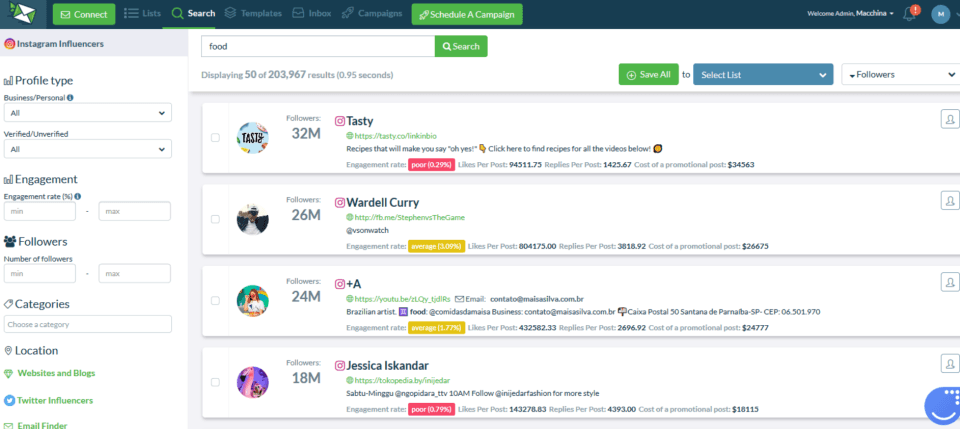Image resolution: width=960 pixels, height=429 pixels.
Task: Click the poor (0.29%) engagement badge
Action: [432, 165]
